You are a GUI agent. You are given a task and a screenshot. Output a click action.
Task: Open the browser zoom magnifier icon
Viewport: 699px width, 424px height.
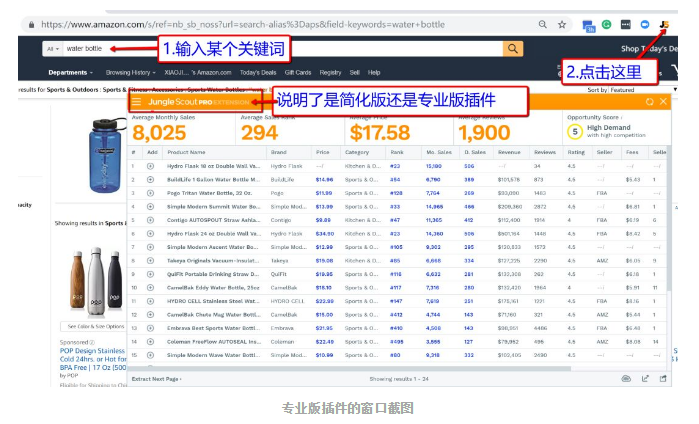542,25
